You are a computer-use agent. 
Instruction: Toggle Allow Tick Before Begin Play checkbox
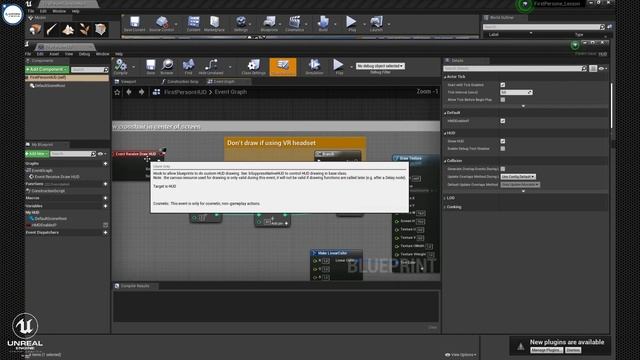(x=503, y=100)
